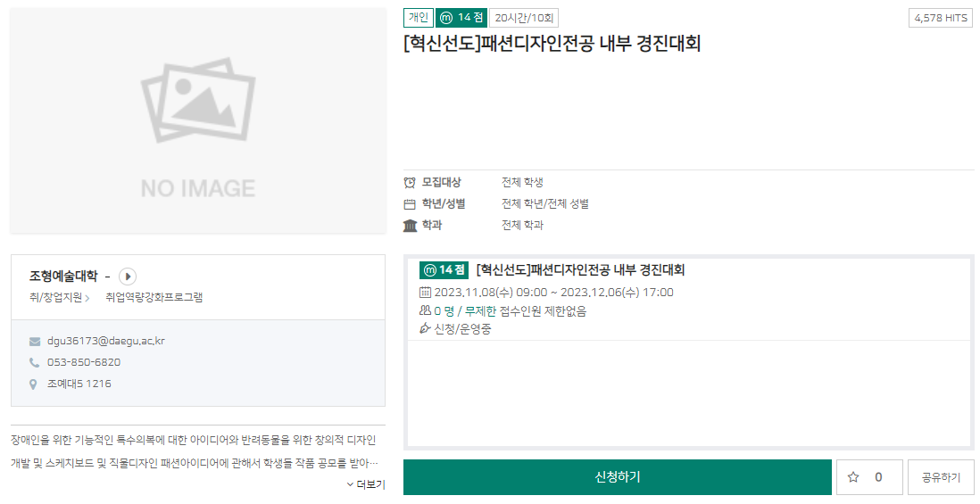
Task: Click the phone icon beside 053-850-6820
Action: 35,362
